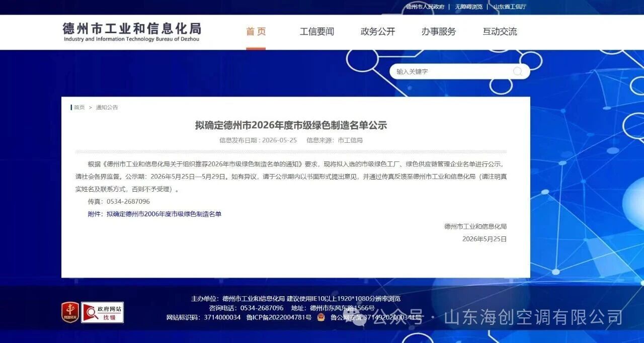
Task: Click the article title 拟确定德州市2026年度市级绿色制造名单公示
Action: coord(291,125)
